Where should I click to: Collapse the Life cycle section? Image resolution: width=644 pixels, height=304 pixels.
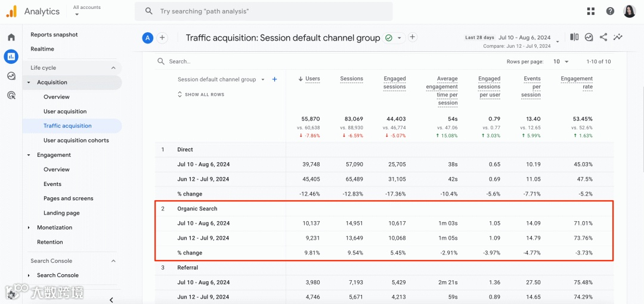(113, 68)
